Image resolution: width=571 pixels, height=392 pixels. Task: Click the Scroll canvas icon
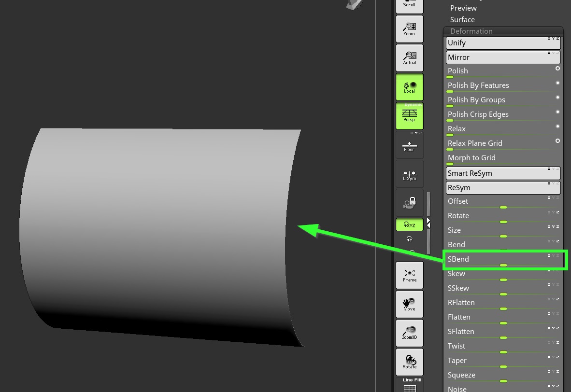point(409,6)
